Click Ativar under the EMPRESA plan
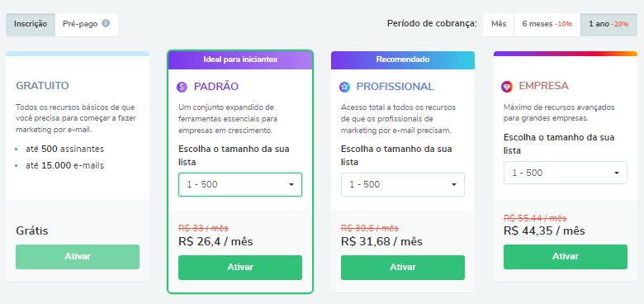The height and width of the screenshot is (304, 644). tap(566, 257)
